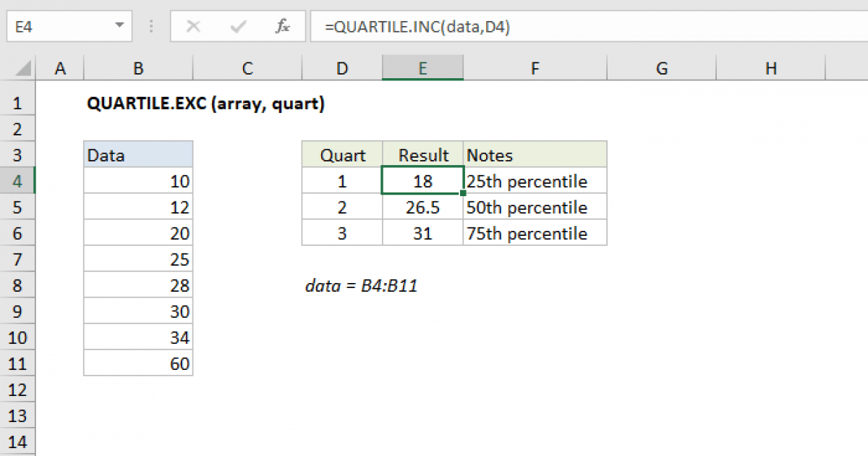Select column header B
Image resolution: width=868 pixels, height=456 pixels.
point(138,67)
